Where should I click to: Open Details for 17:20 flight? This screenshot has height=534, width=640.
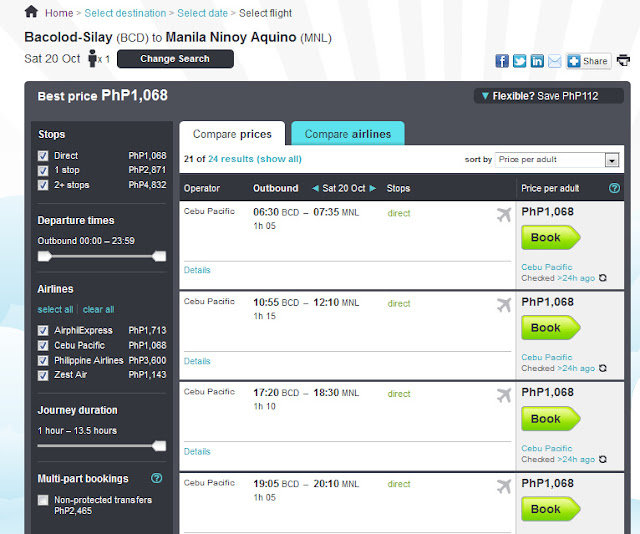point(197,452)
